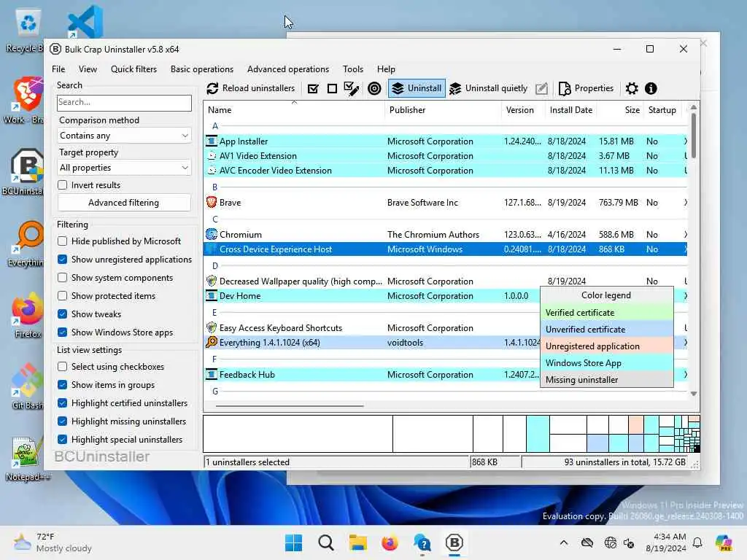The height and width of the screenshot is (560, 747).
Task: Open the Help menu
Action: 387,69
